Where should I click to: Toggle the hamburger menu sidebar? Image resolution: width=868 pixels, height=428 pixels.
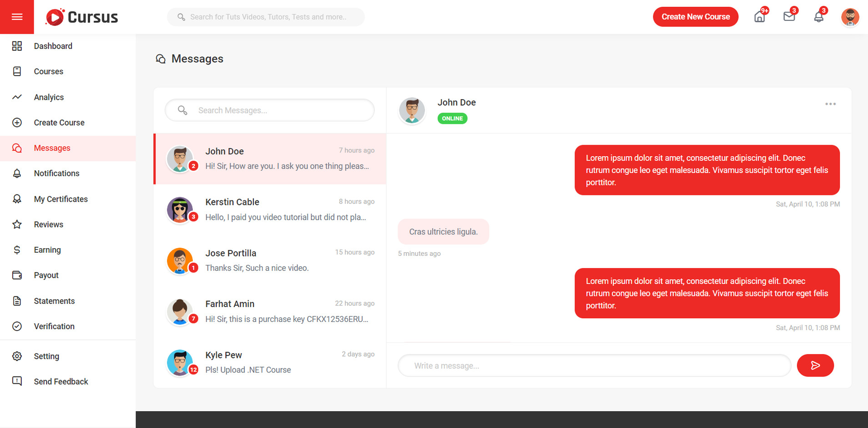pyautogui.click(x=17, y=17)
